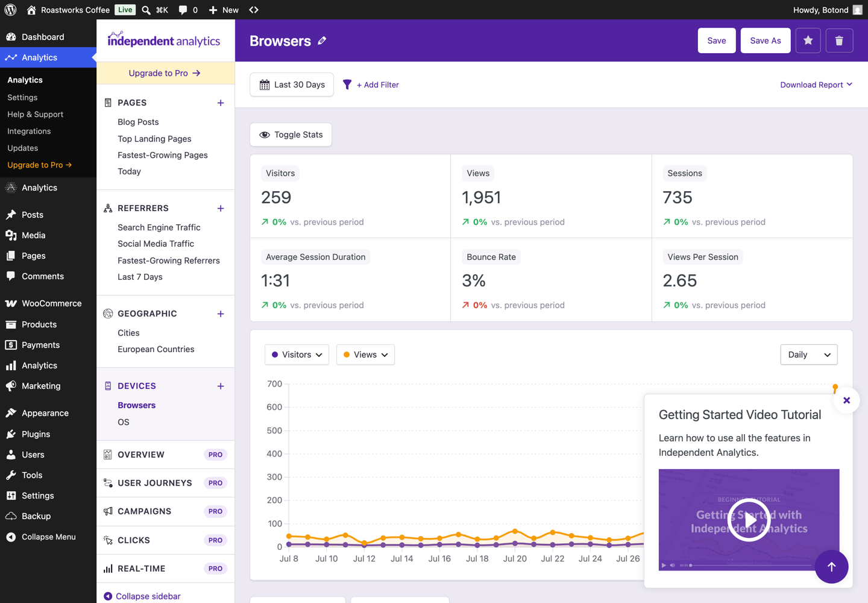The height and width of the screenshot is (603, 868).
Task: Click the star favorite report button
Action: pos(808,40)
